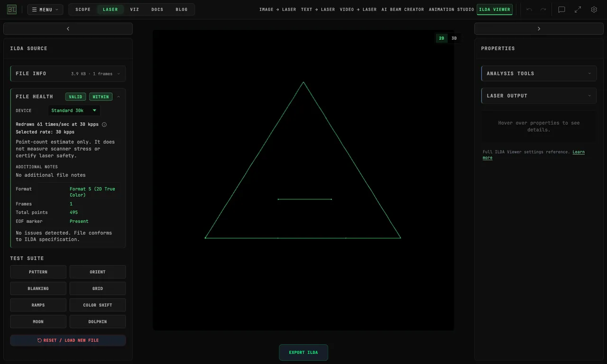
Task: Load the Ramps test file
Action: point(38,305)
